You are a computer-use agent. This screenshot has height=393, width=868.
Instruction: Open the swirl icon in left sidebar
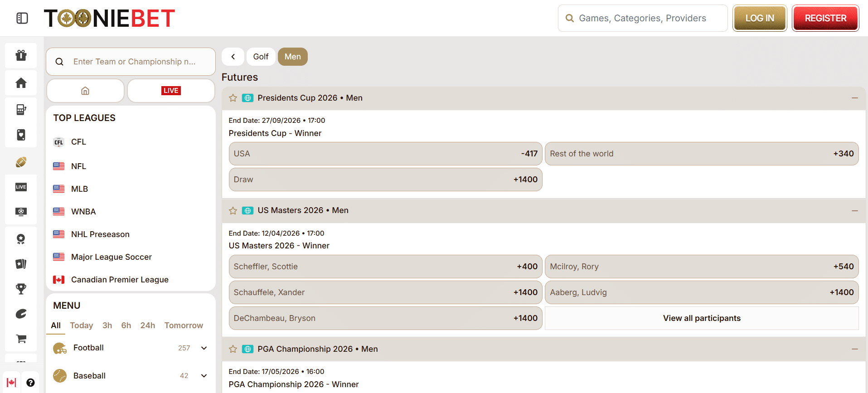21,314
